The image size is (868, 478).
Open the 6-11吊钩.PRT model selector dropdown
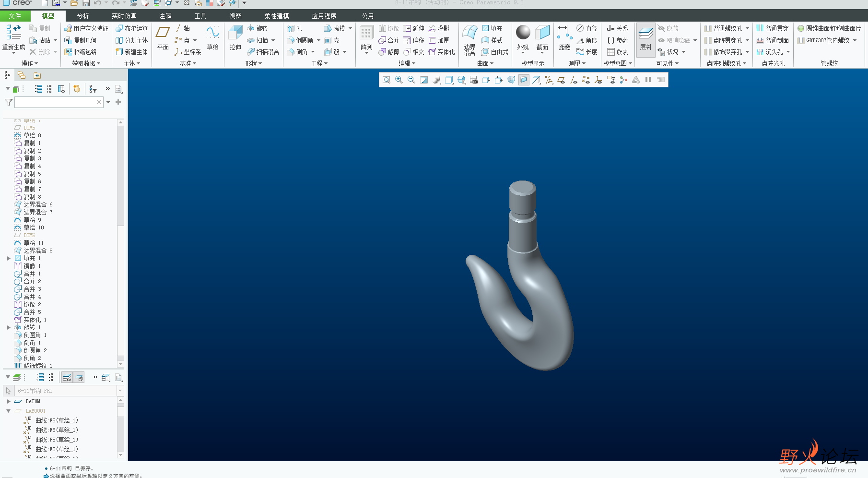coord(120,391)
